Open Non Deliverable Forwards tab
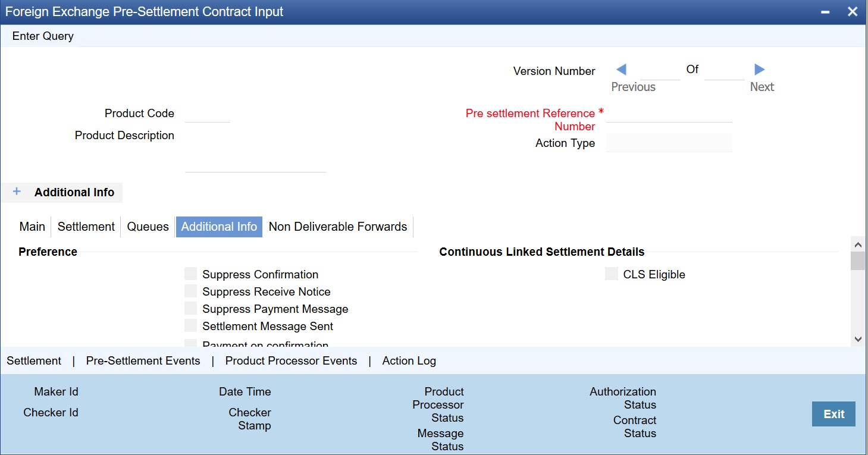The height and width of the screenshot is (455, 868). pyautogui.click(x=338, y=227)
